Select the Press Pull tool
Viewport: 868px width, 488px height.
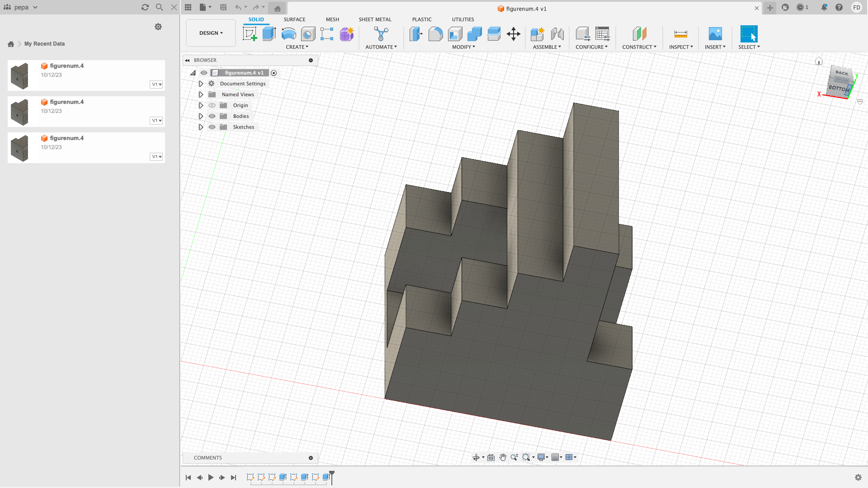(x=416, y=34)
